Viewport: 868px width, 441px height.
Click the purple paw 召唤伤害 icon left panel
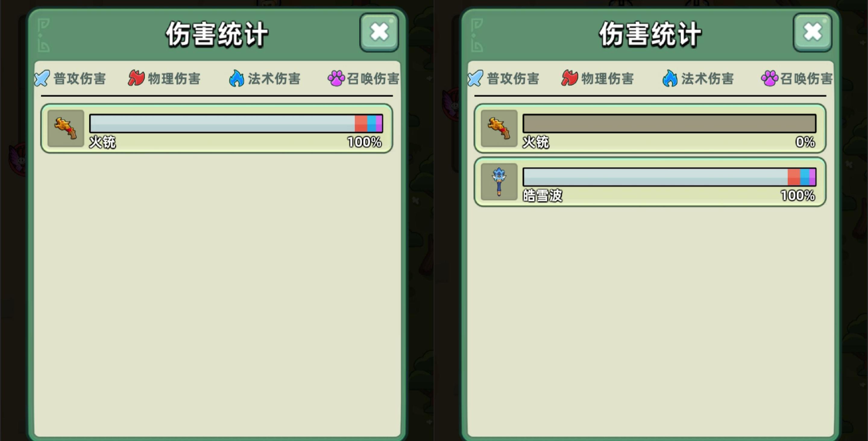coord(336,78)
